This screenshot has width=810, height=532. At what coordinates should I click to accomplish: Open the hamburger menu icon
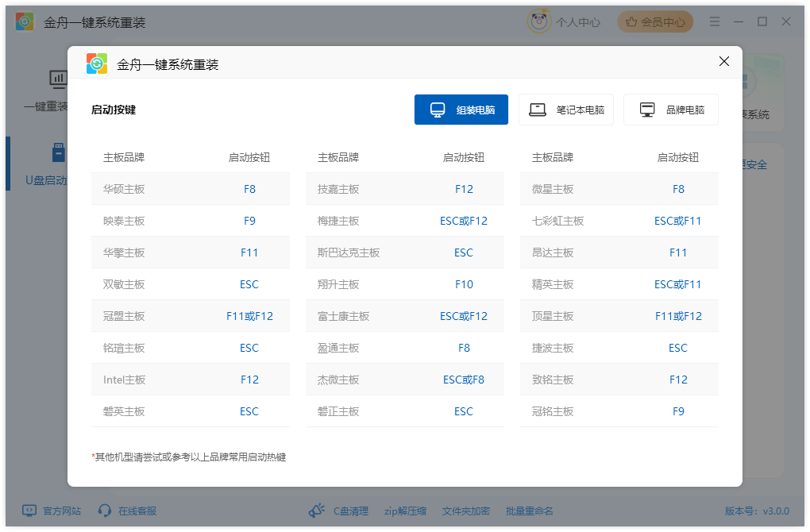[715, 21]
